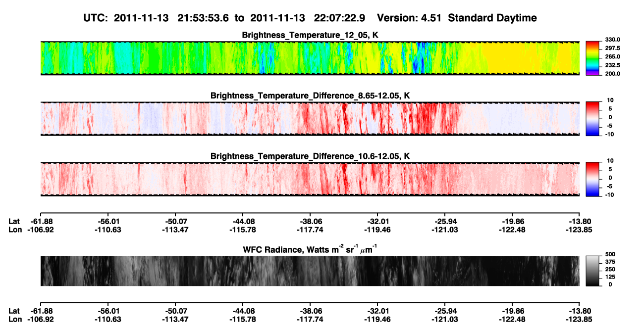Select the Brightness_Temperature_Difference_8.65-12.05 panel title
The width and height of the screenshot is (644, 330).
point(310,95)
